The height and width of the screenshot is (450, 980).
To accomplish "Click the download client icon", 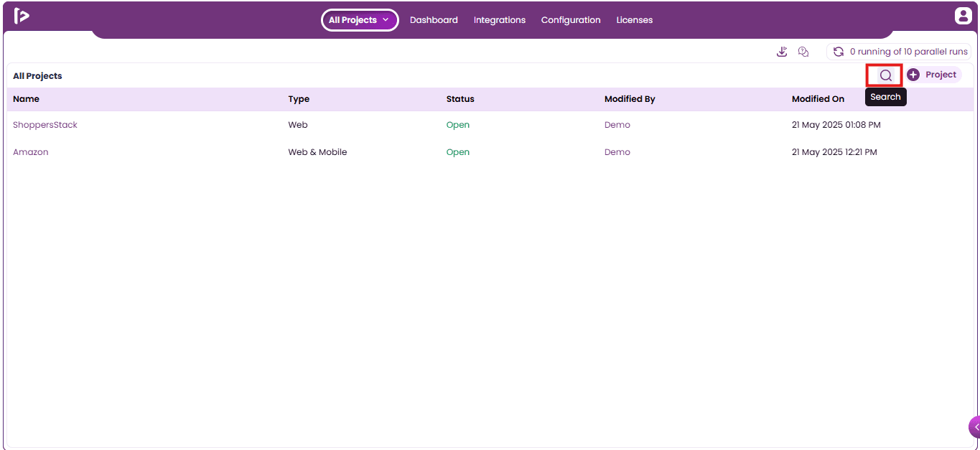I will (783, 52).
